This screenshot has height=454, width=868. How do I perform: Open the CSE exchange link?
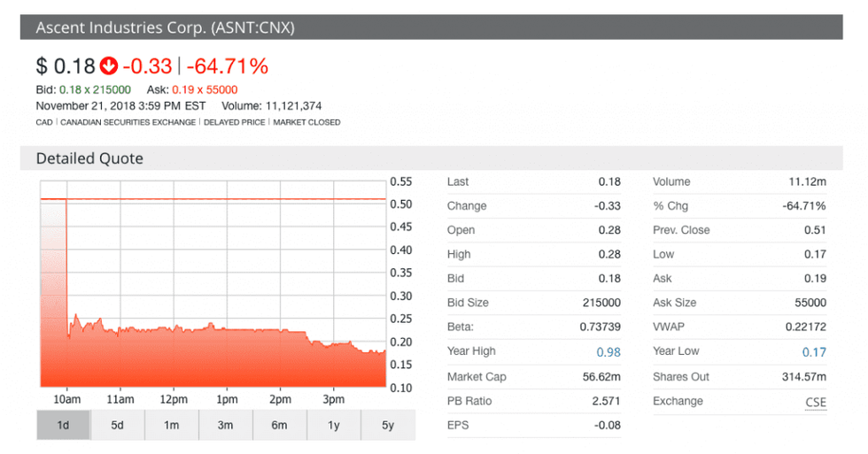click(815, 401)
